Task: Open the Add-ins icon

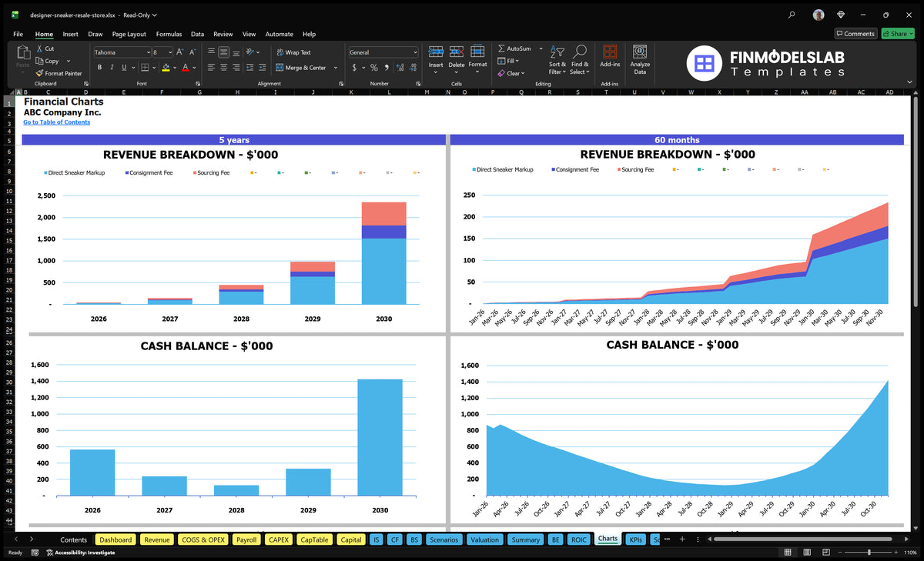Action: (610, 52)
